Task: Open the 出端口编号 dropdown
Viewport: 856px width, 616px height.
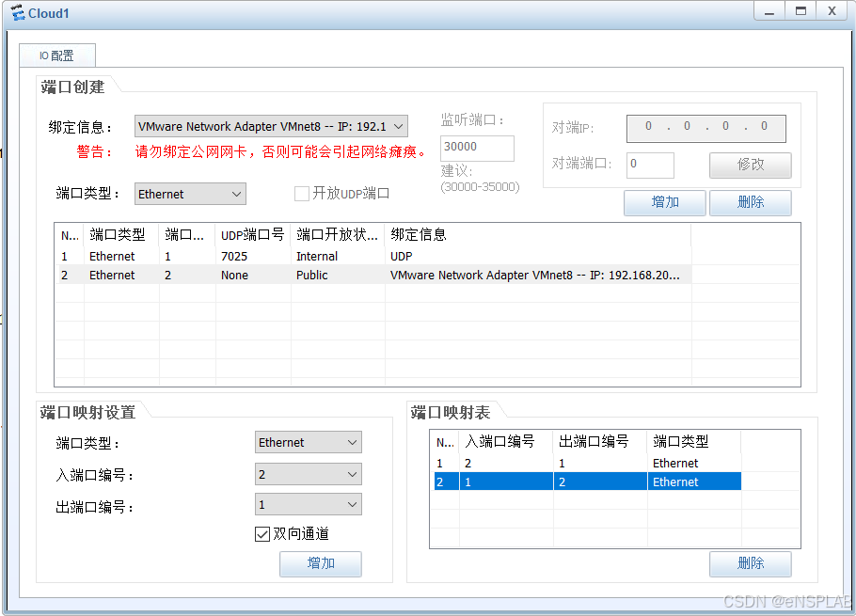Action: [x=308, y=505]
